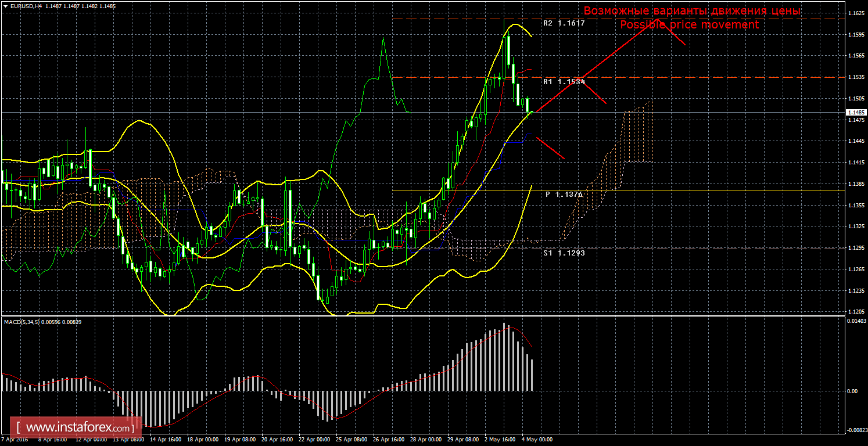Click the MACD scale value 0.01403
The height and width of the screenshot is (446, 868).
coord(856,321)
